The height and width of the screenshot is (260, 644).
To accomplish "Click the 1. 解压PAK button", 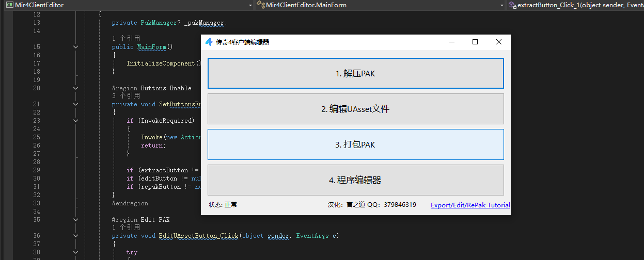I will point(355,73).
